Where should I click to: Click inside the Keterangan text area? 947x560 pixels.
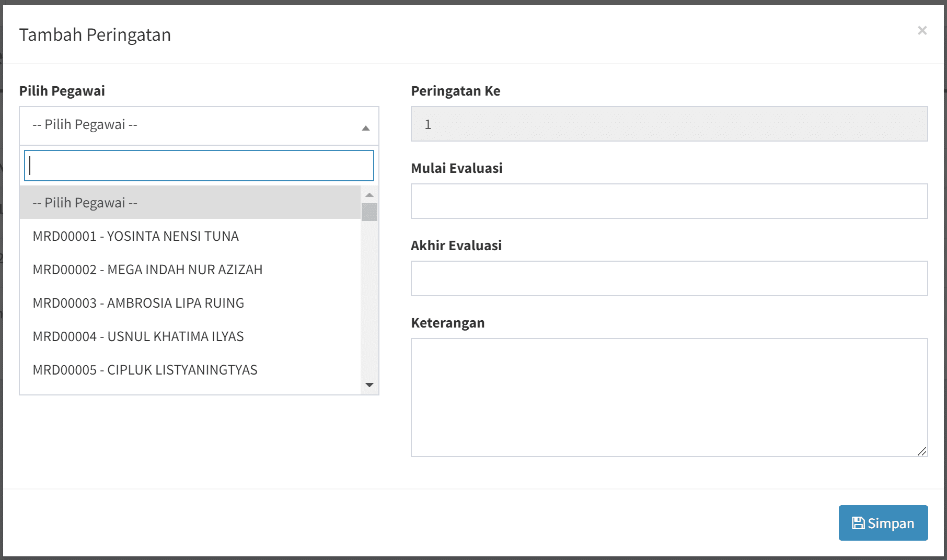point(669,397)
